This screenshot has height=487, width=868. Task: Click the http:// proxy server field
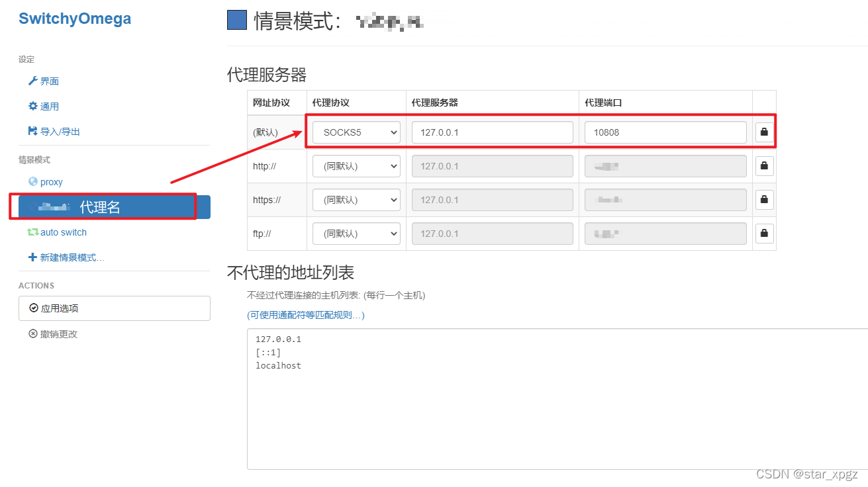493,166
